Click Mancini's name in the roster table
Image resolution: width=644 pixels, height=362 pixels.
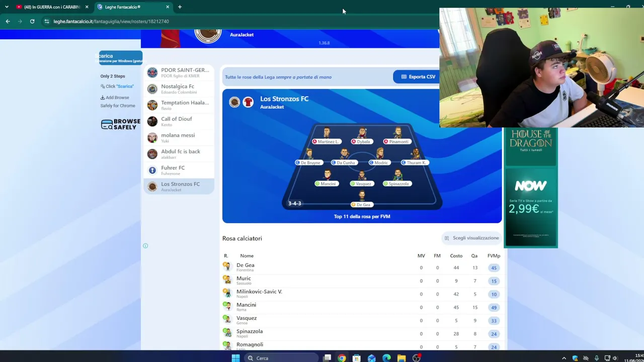click(246, 305)
